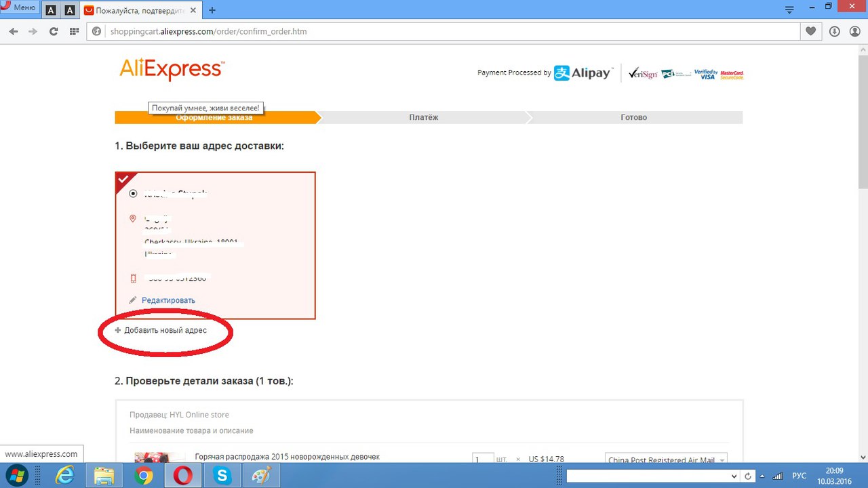Reload the page with the refresh icon

pos(54,31)
